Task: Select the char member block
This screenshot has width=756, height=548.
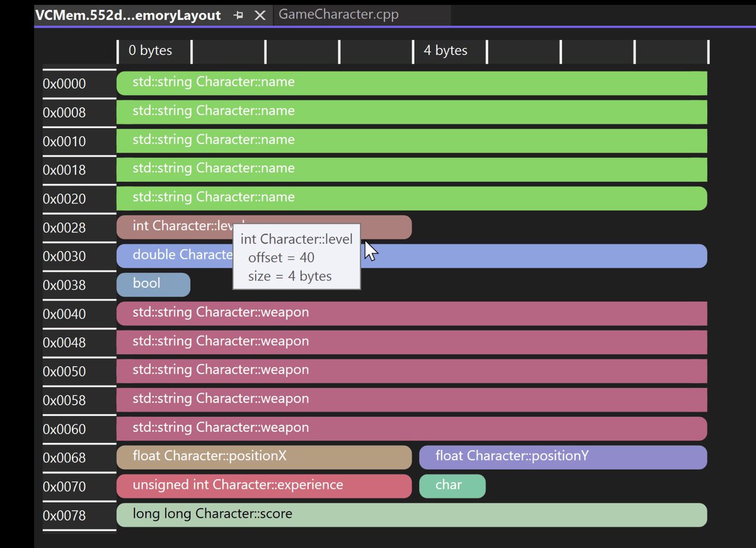Action: (x=452, y=486)
